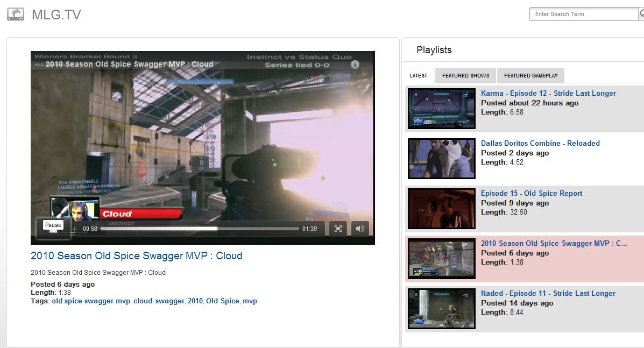The image size is (644, 348).
Task: Click the blue video title heading below the player
Action: click(x=136, y=255)
